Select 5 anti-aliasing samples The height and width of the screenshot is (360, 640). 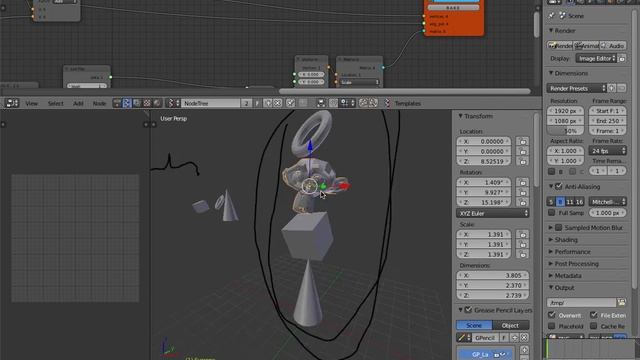551,202
